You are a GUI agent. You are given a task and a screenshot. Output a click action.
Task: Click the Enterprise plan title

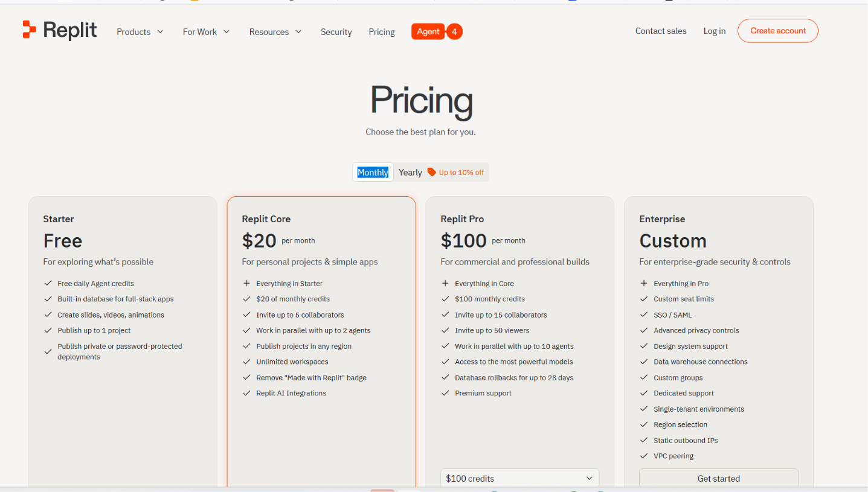662,219
